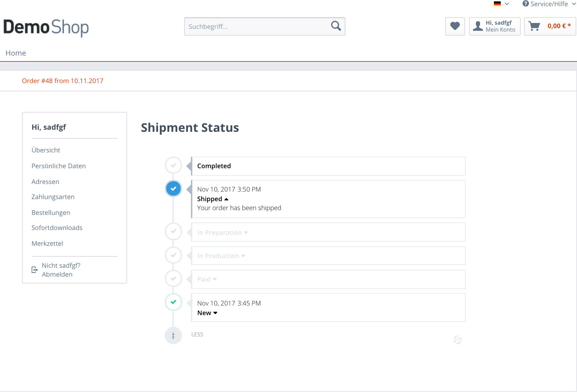Click the Completed status box
This screenshot has width=577, height=392.
[x=328, y=166]
